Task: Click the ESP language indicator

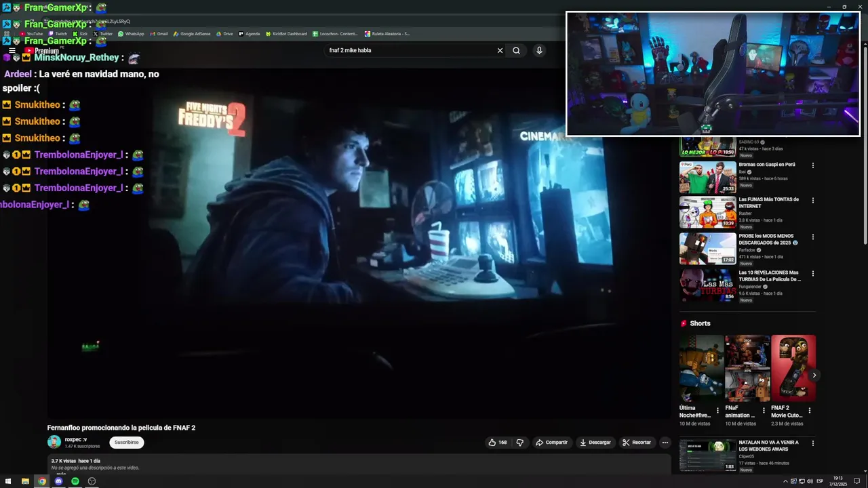Action: 820,481
